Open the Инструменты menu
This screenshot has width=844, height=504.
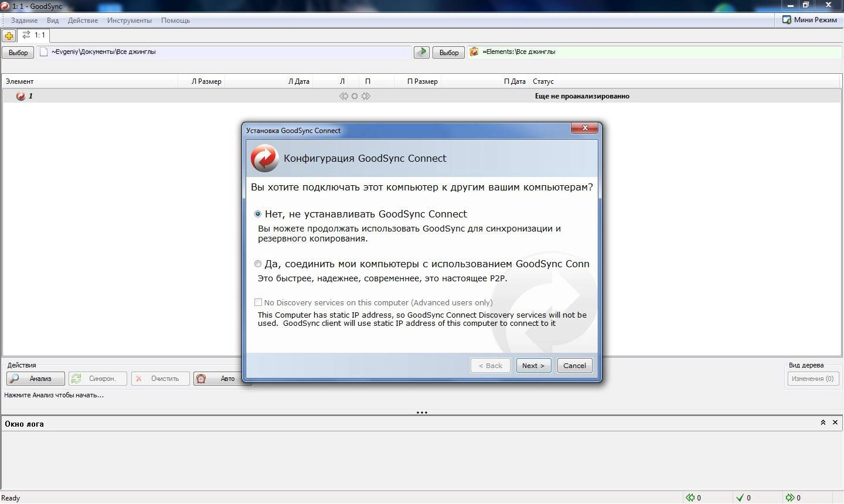[x=129, y=21]
